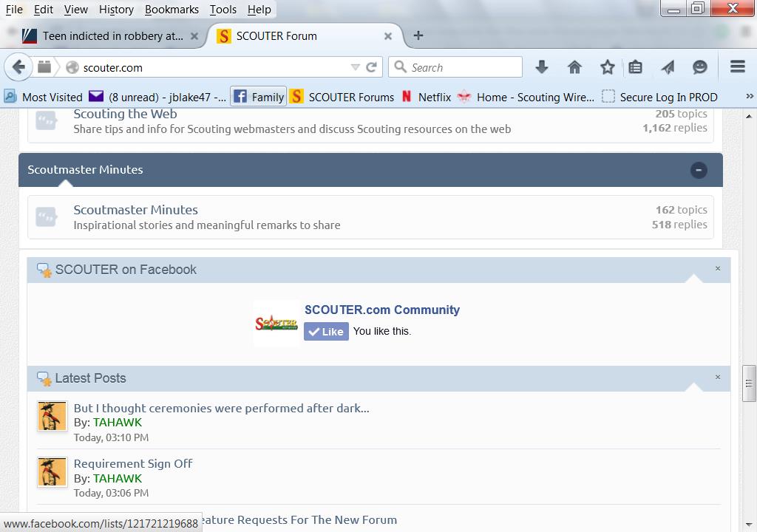Click the paper plane share icon
757x532 pixels.
click(668, 67)
